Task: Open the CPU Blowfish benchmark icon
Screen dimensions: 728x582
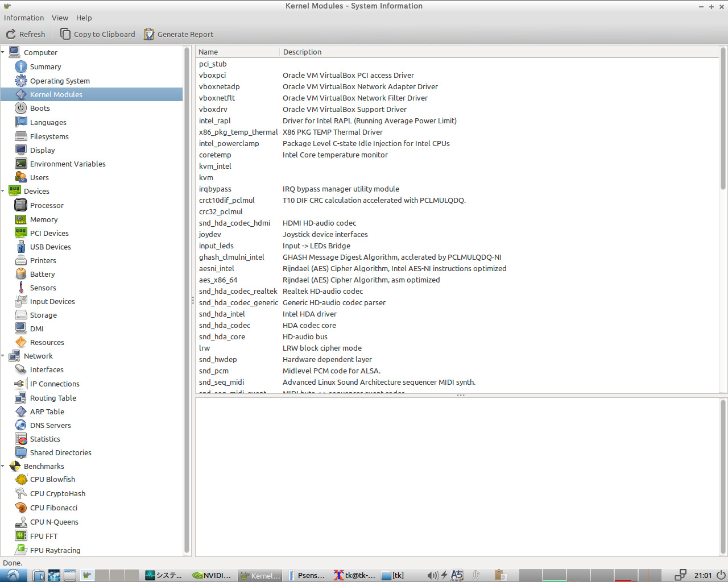Action: click(x=21, y=480)
